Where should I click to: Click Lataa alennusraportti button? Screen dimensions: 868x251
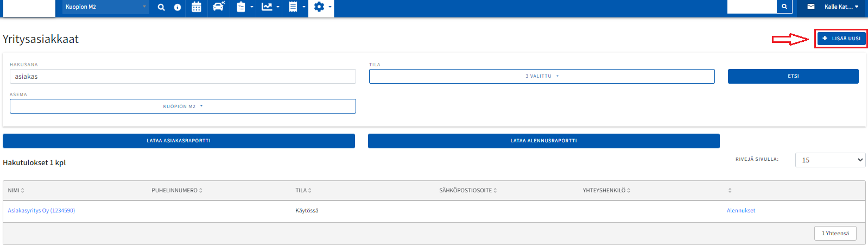click(x=543, y=141)
